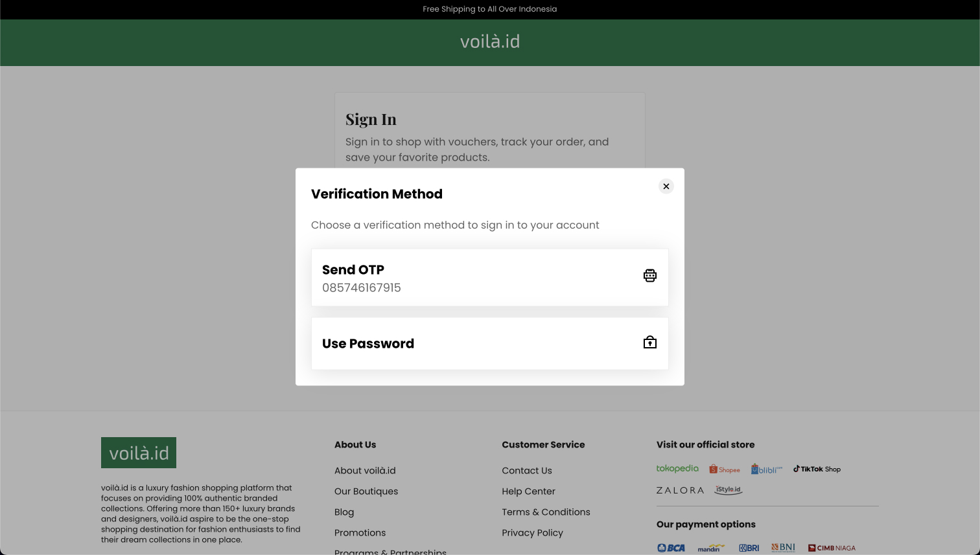Open the Tokopedia official store logo
Viewport: 980px width, 555px height.
(677, 469)
